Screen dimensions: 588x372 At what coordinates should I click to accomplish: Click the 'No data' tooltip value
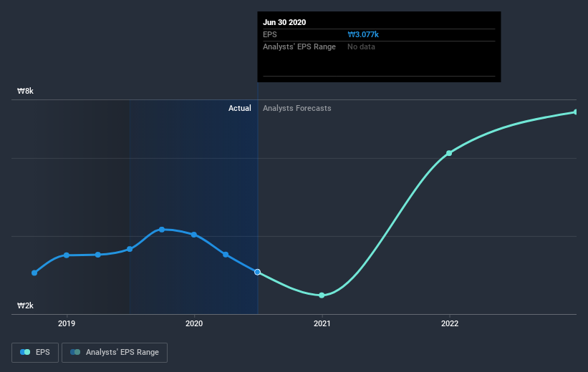[x=361, y=46]
